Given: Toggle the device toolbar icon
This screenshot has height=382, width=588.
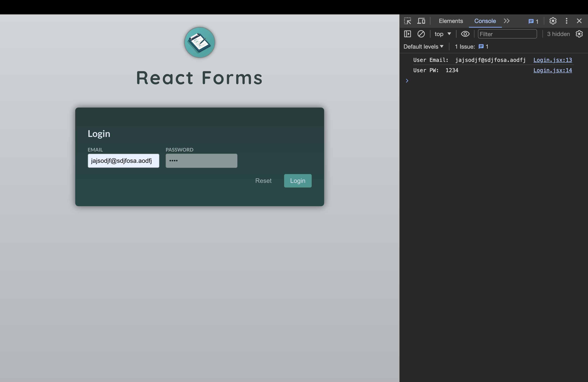Looking at the screenshot, I should tap(421, 21).
